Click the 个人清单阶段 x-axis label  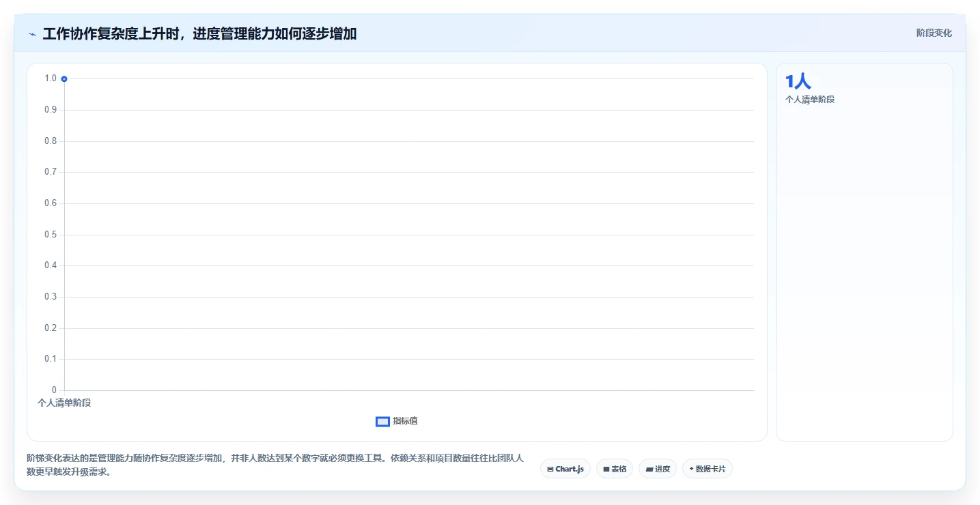[x=64, y=403]
